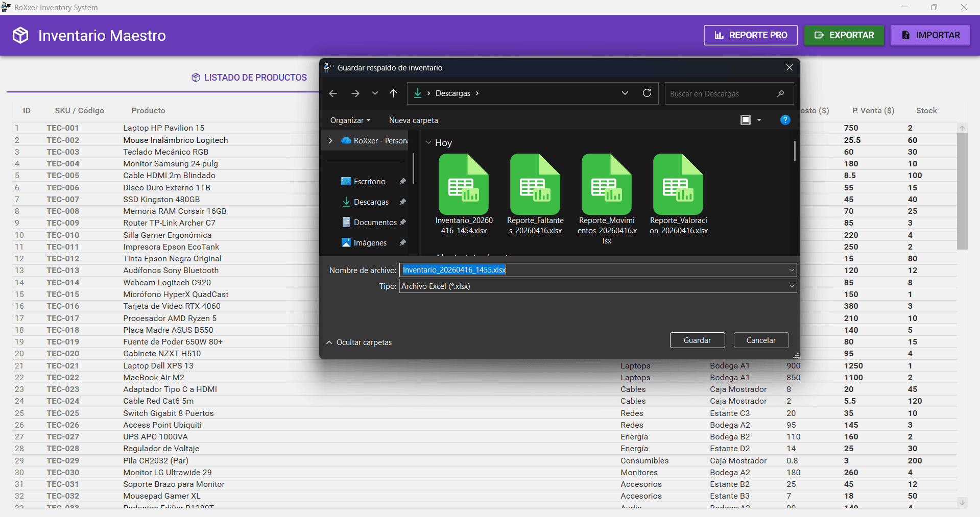Open the view options dropdown arrow
Image resolution: width=980 pixels, height=517 pixels.
[x=759, y=120]
